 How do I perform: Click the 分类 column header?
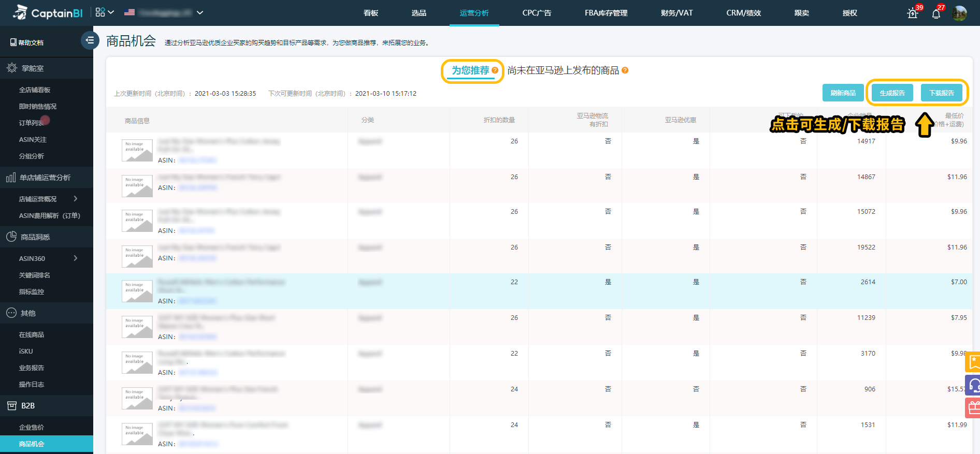368,120
